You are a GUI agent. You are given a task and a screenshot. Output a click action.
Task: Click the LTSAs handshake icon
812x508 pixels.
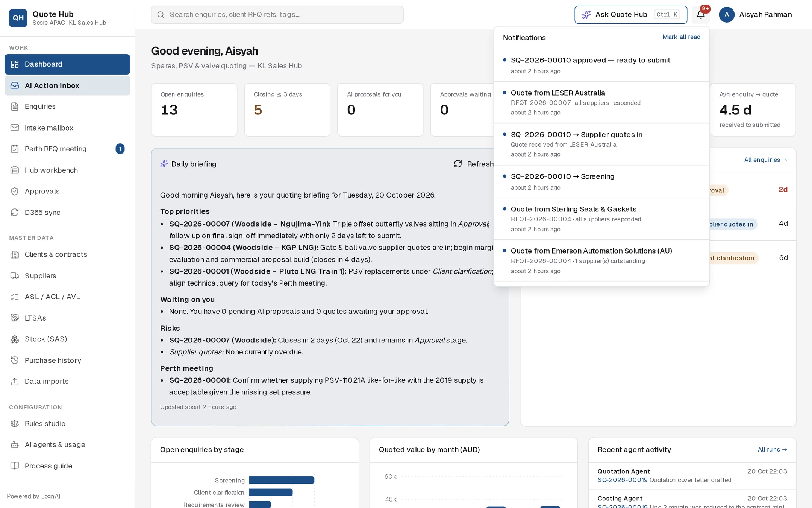pos(15,318)
